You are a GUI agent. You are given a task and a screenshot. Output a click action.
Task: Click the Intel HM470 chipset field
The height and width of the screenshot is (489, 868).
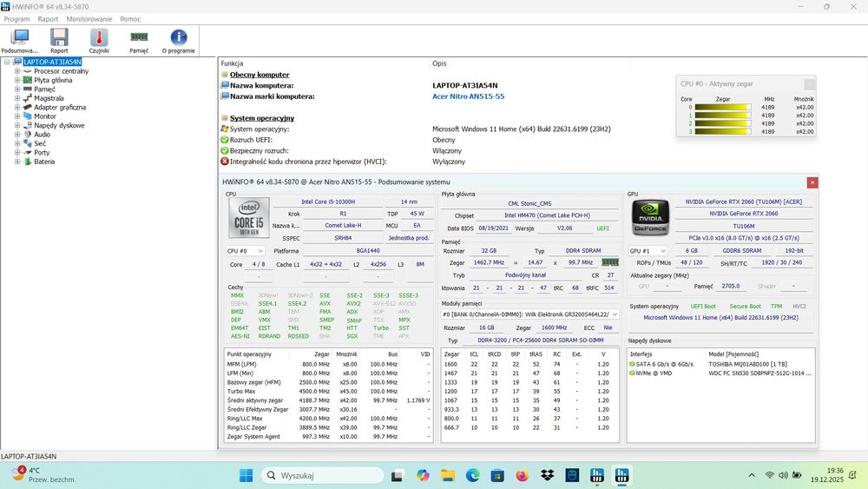(x=547, y=215)
